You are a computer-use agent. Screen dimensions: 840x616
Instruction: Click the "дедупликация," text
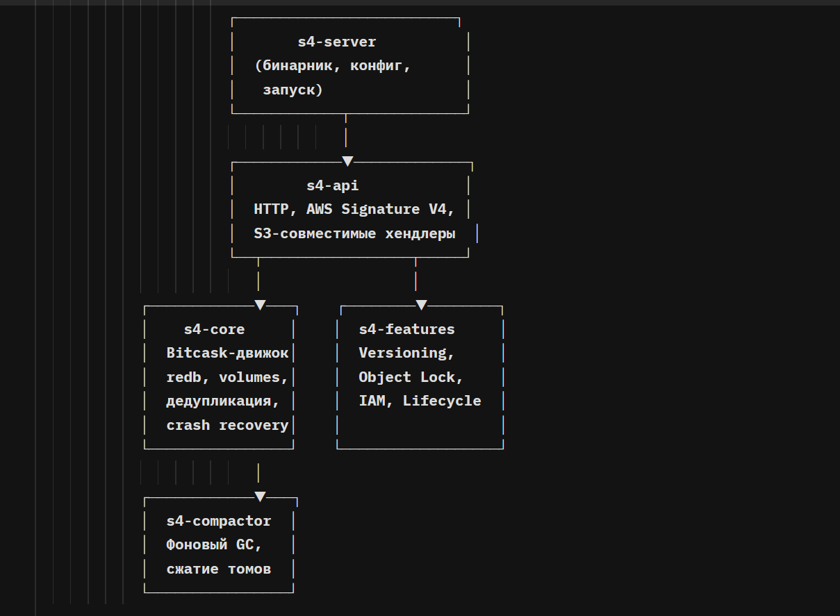[222, 401]
